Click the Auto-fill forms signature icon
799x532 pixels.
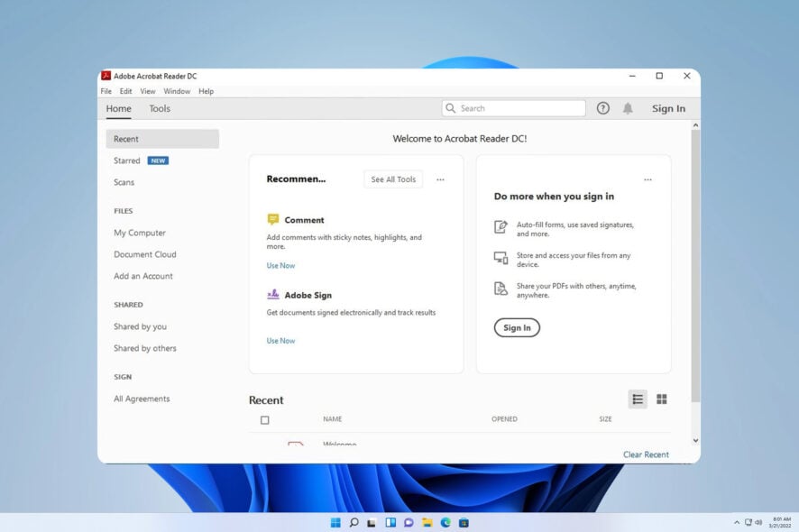(501, 227)
